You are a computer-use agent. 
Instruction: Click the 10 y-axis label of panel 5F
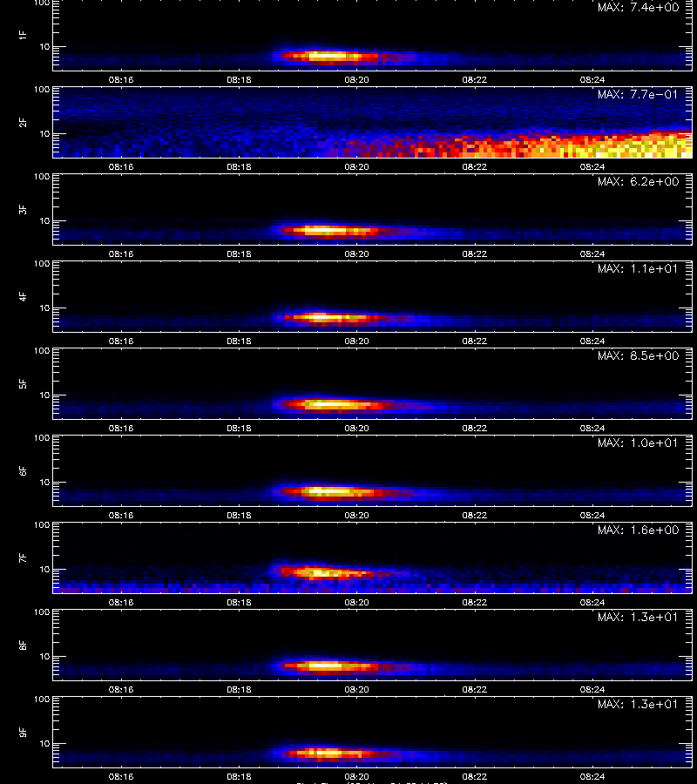click(x=44, y=395)
